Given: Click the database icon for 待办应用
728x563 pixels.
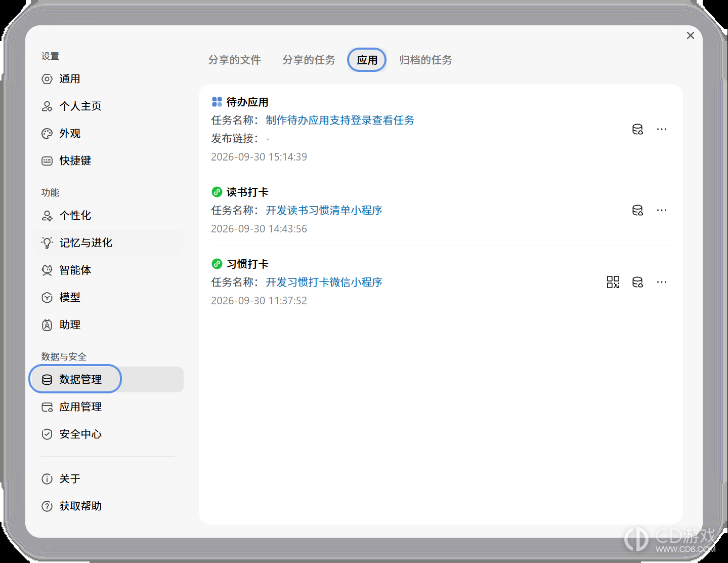Looking at the screenshot, I should 637,129.
